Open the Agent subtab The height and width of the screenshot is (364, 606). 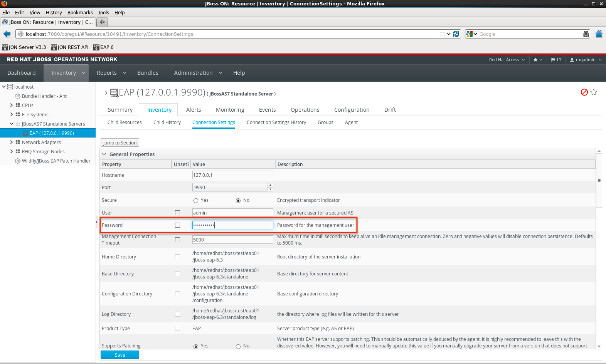click(x=351, y=122)
